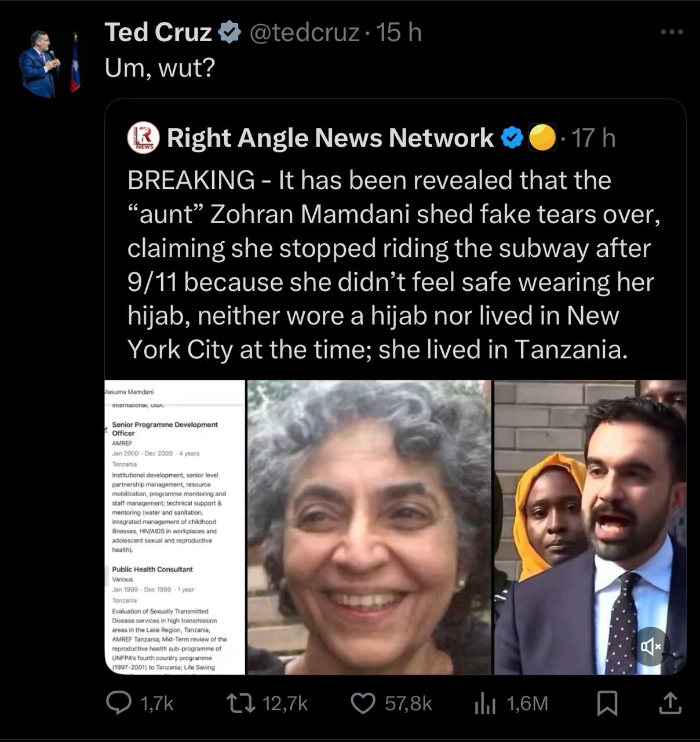Click the yellow affiliate badge icon
The image size is (700, 742).
click(x=542, y=138)
